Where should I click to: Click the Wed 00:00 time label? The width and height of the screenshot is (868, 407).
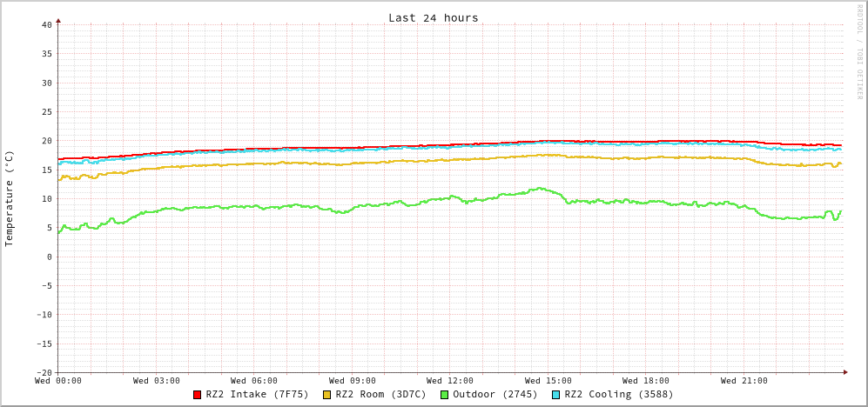click(58, 381)
